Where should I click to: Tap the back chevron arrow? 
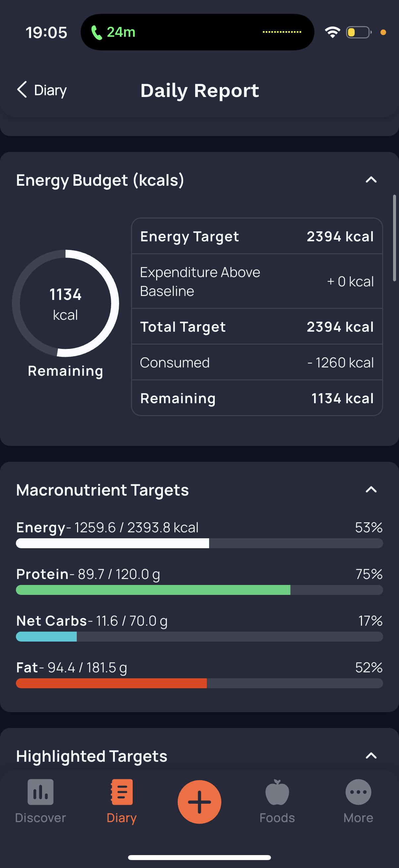[22, 90]
